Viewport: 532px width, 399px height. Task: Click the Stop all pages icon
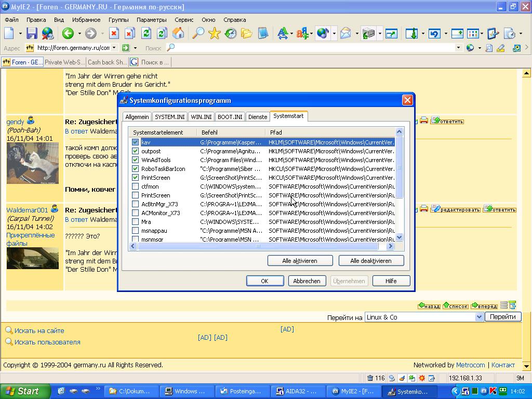tap(129, 33)
